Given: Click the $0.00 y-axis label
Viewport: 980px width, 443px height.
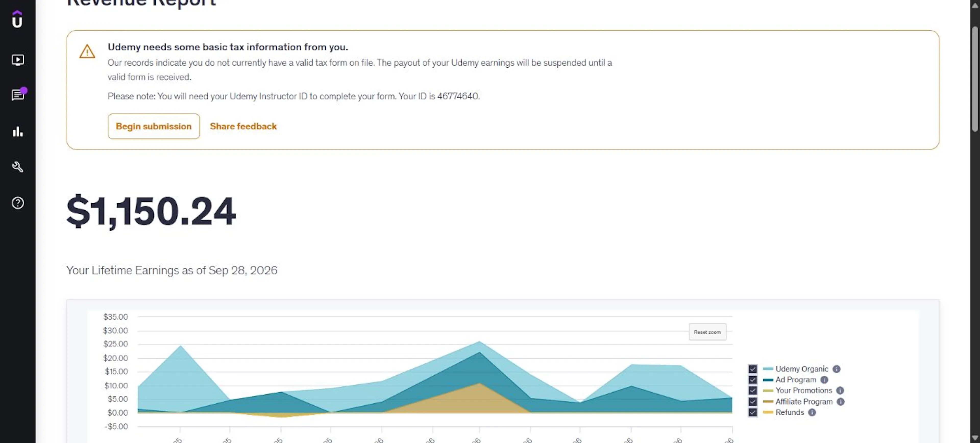Looking at the screenshot, I should (x=117, y=413).
